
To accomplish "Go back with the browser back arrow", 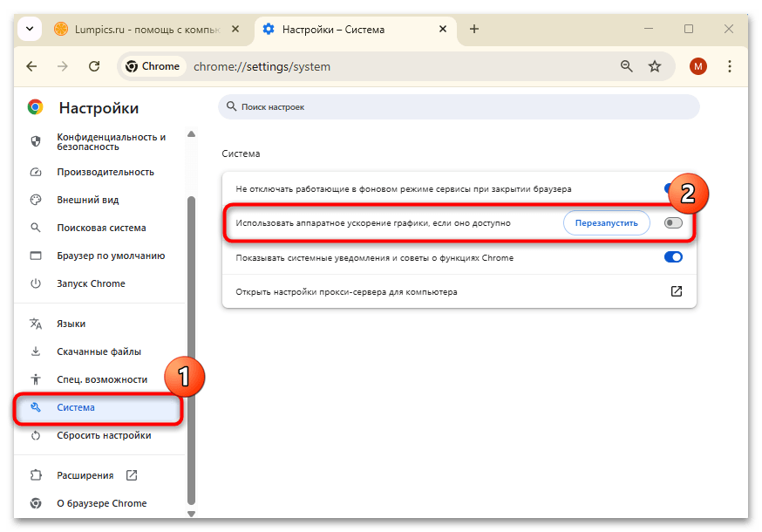I will click(x=31, y=66).
